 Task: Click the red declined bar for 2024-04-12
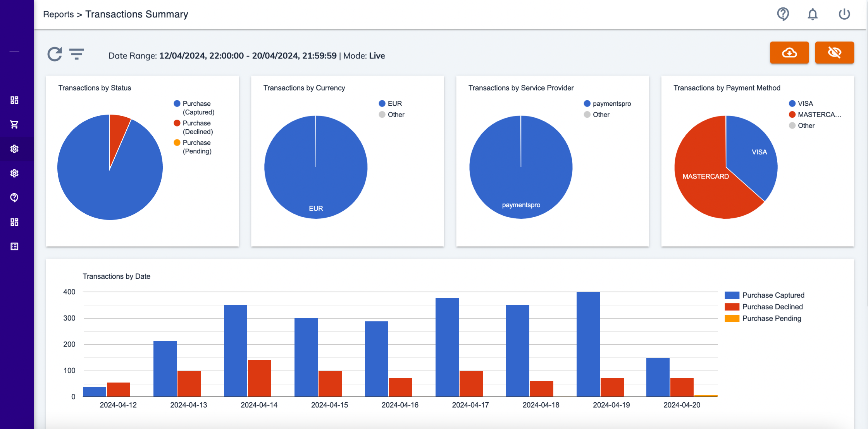tap(119, 390)
